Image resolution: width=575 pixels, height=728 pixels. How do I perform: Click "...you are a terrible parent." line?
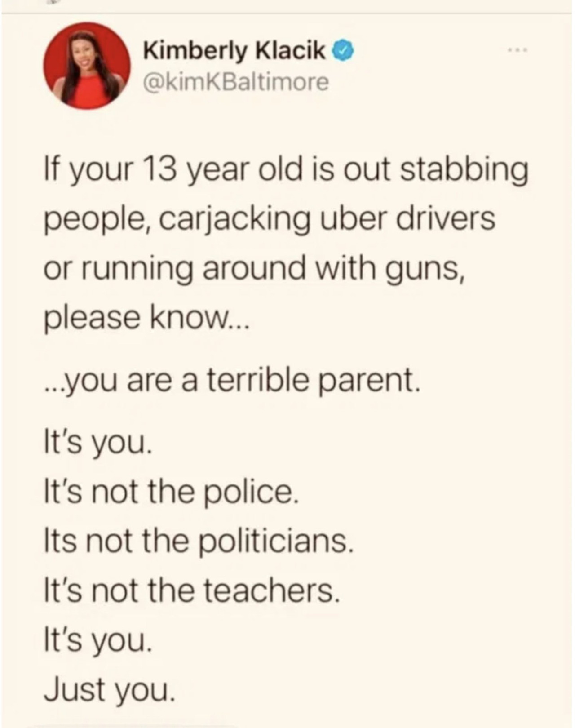pyautogui.click(x=232, y=381)
